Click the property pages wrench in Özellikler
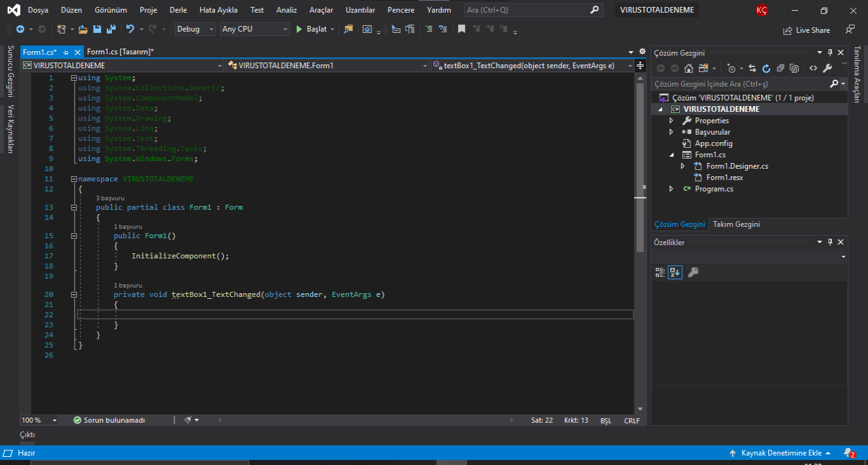The height and width of the screenshot is (465, 868). [x=693, y=272]
